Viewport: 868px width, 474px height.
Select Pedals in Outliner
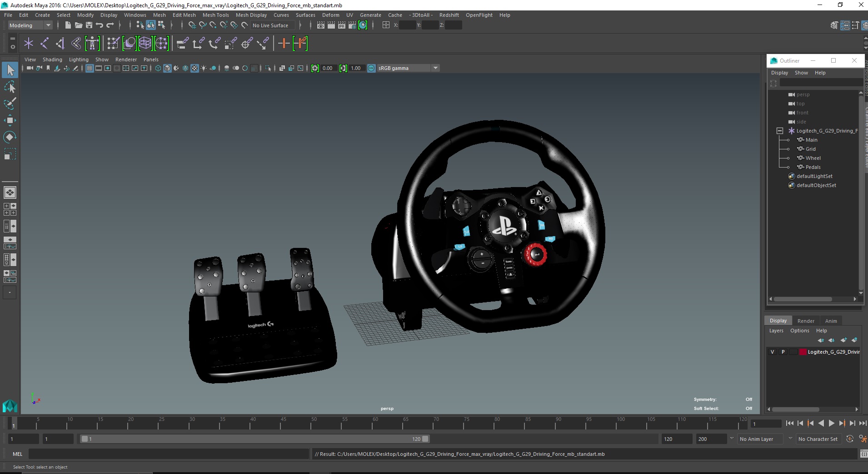(813, 167)
